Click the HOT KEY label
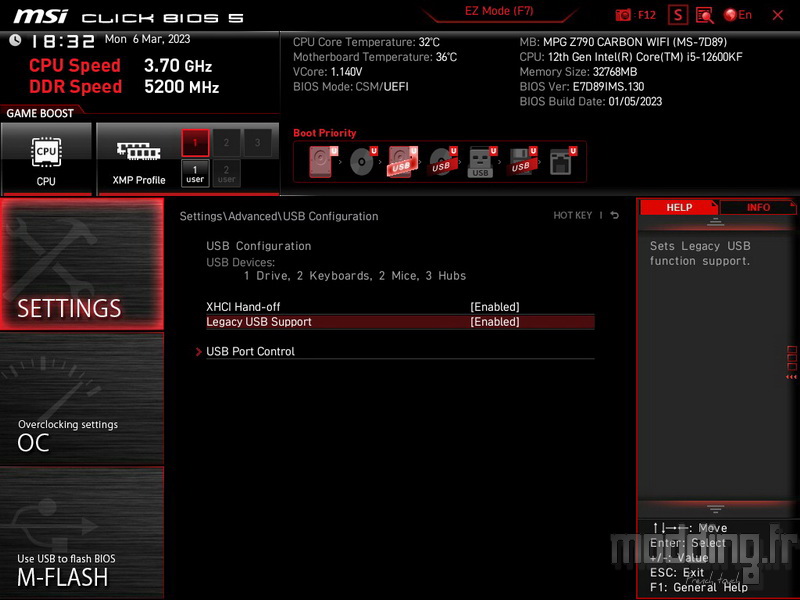The image size is (800, 600). [572, 215]
